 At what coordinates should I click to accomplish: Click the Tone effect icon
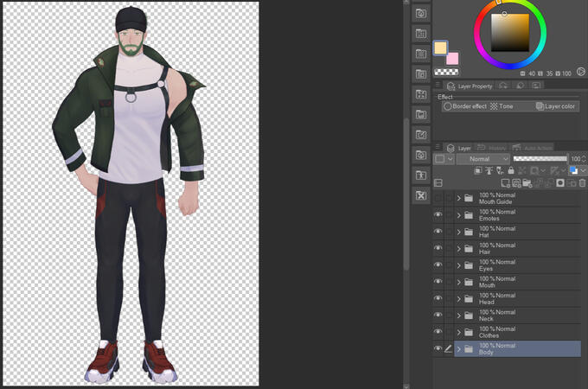494,106
